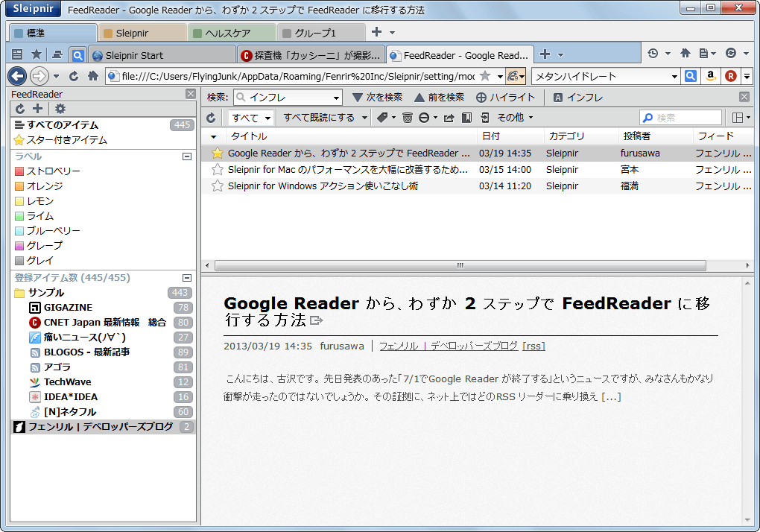Click the bookmark page icon in article toolbar
This screenshot has height=532, width=760.
coord(466,118)
